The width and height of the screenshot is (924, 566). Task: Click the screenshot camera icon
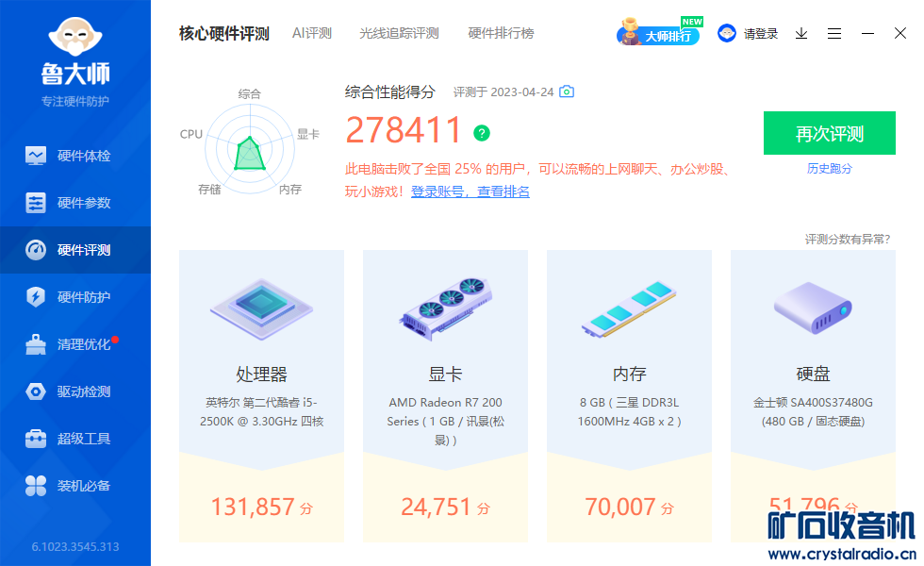[x=567, y=92]
